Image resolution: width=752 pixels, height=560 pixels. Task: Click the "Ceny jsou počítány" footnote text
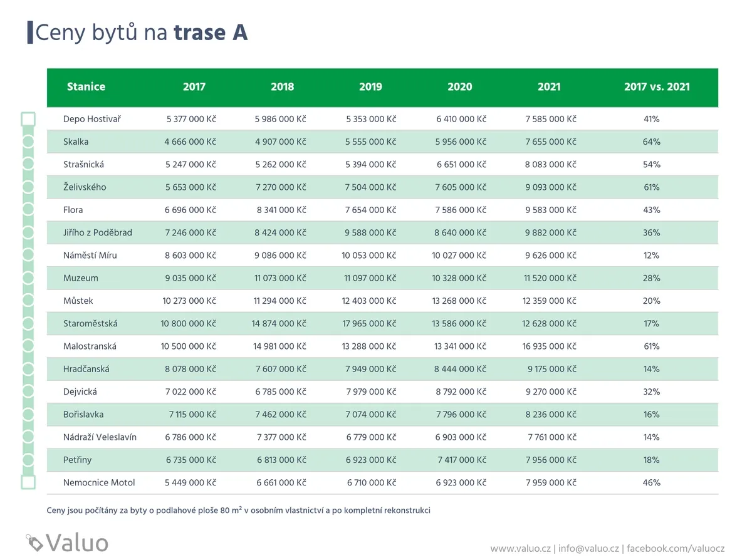pyautogui.click(x=239, y=510)
